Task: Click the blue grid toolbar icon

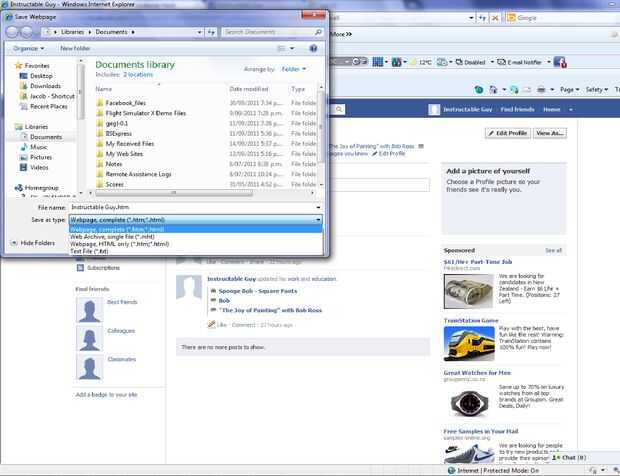Action: tap(378, 62)
